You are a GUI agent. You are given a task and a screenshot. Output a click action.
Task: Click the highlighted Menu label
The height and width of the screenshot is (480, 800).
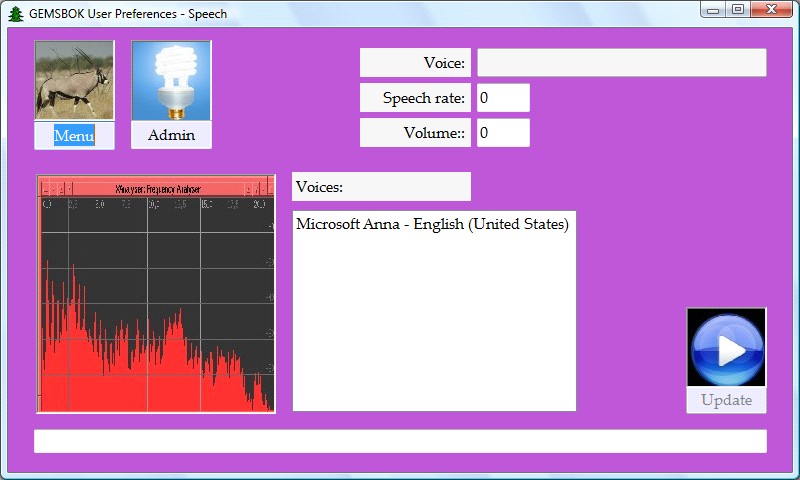tap(74, 136)
